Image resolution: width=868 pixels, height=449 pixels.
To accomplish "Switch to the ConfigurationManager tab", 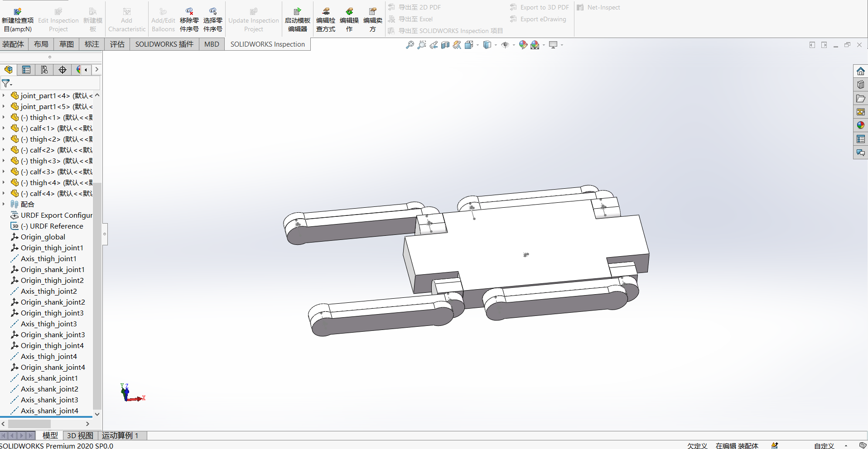I will 44,70.
